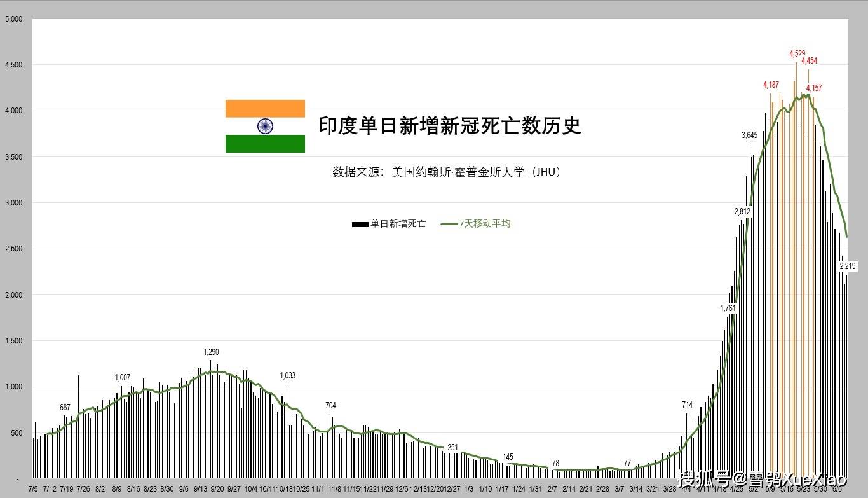This screenshot has width=868, height=498.
Task: Select the 4,000 y-axis label
Action: click(13, 111)
